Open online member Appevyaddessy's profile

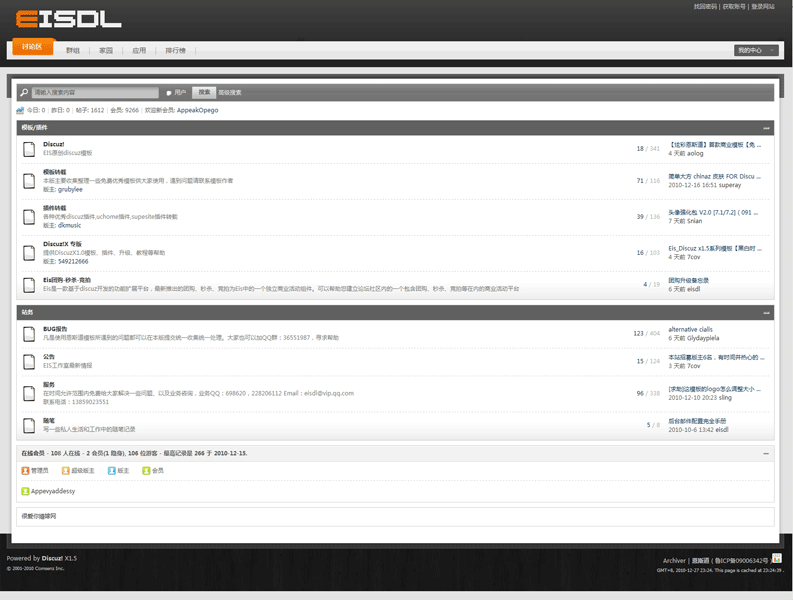pos(53,491)
